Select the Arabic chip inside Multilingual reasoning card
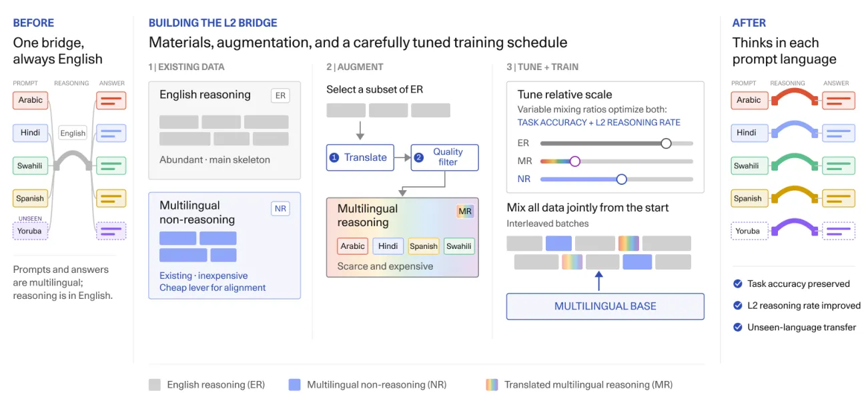Screen dimensions: 868x413 click(353, 246)
